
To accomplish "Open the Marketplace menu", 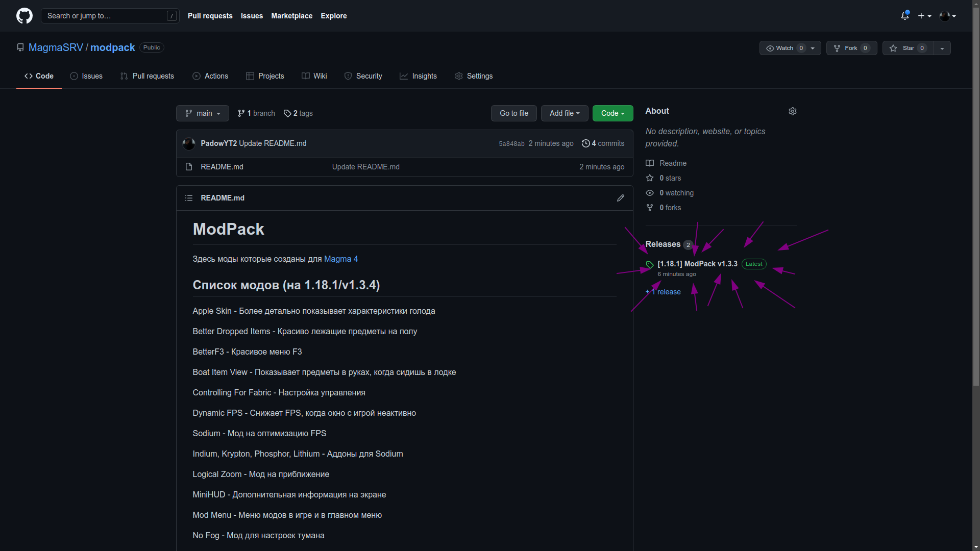I will [x=291, y=16].
